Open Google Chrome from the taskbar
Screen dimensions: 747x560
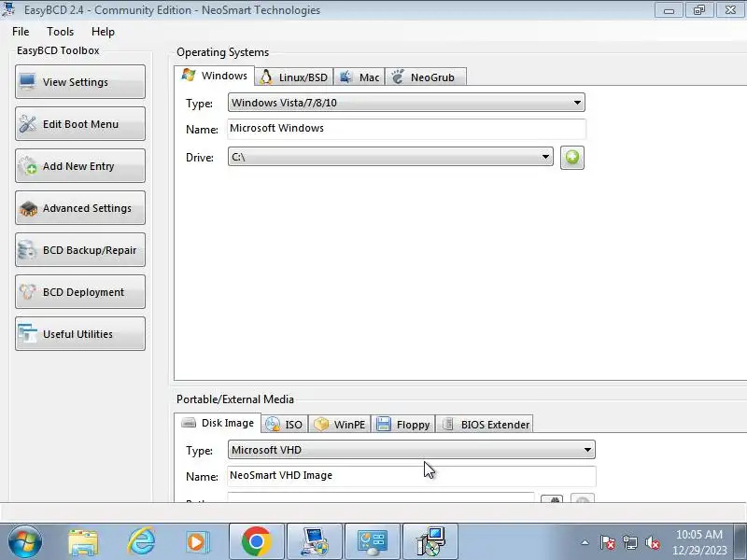pos(256,542)
